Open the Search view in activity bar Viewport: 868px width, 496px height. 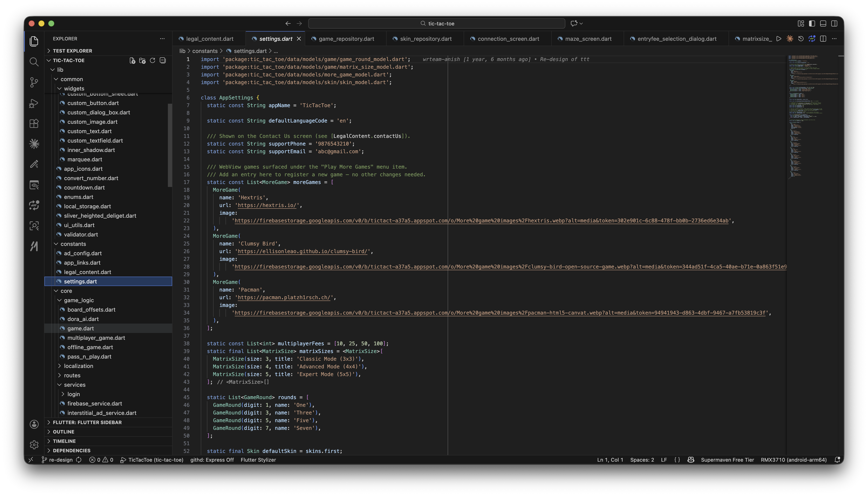(34, 62)
